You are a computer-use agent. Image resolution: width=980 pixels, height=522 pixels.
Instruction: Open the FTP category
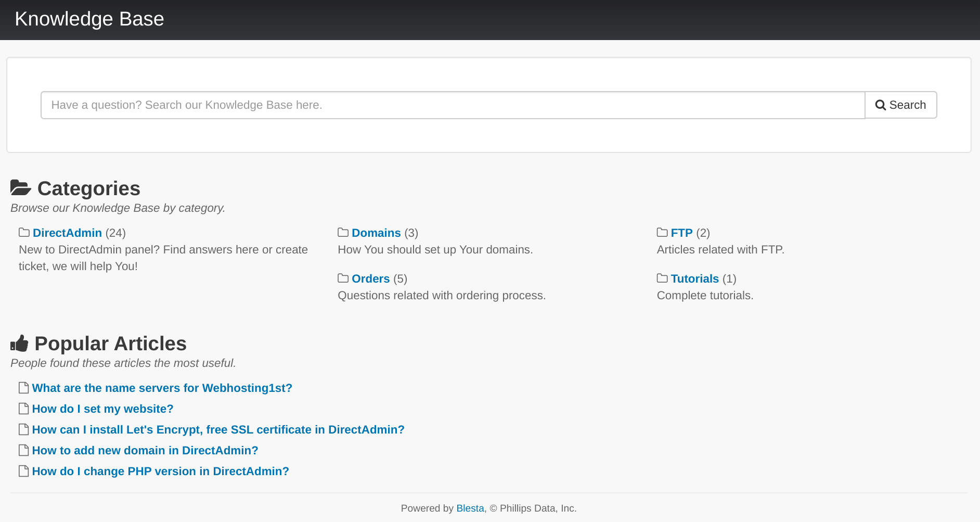(681, 233)
